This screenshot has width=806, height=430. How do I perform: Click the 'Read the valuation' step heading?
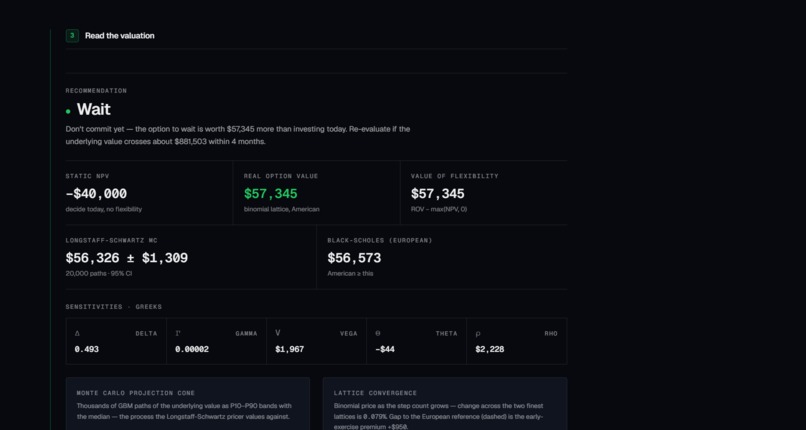point(119,36)
